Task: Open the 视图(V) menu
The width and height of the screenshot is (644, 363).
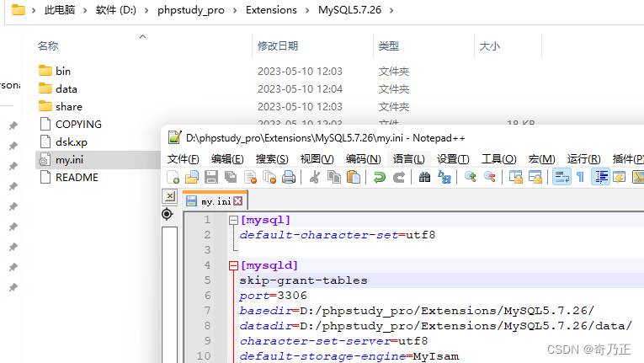Action: [317, 158]
